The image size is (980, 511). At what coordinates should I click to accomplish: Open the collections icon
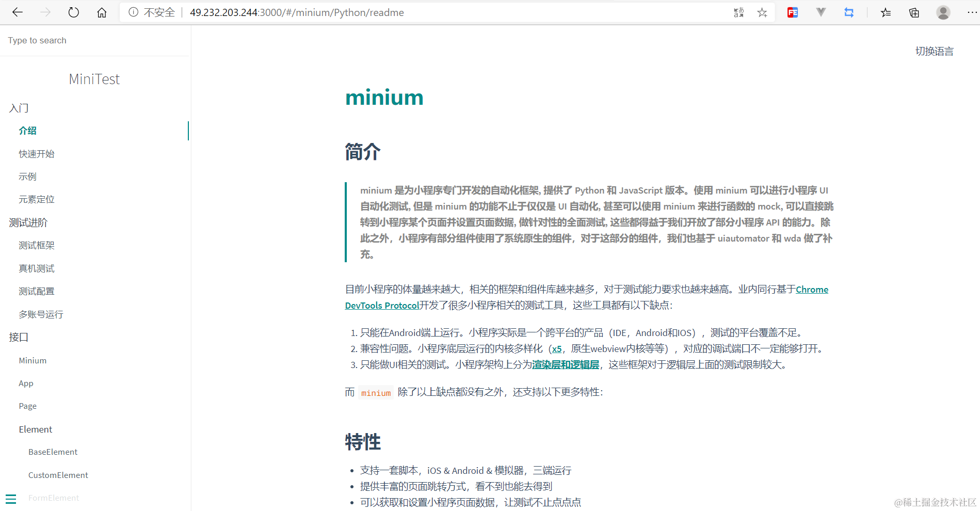pyautogui.click(x=914, y=12)
